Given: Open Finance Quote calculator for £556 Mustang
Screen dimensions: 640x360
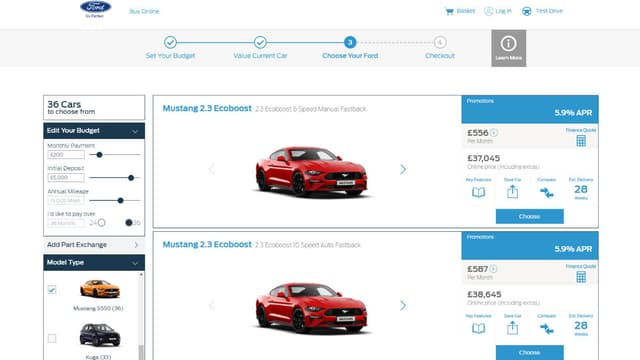Looking at the screenshot, I should (581, 141).
